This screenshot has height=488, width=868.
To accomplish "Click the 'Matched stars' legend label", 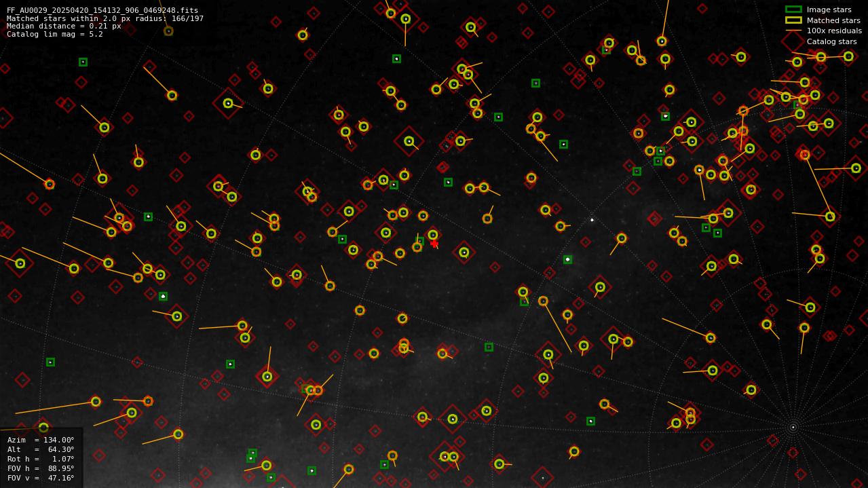I will pyautogui.click(x=833, y=20).
